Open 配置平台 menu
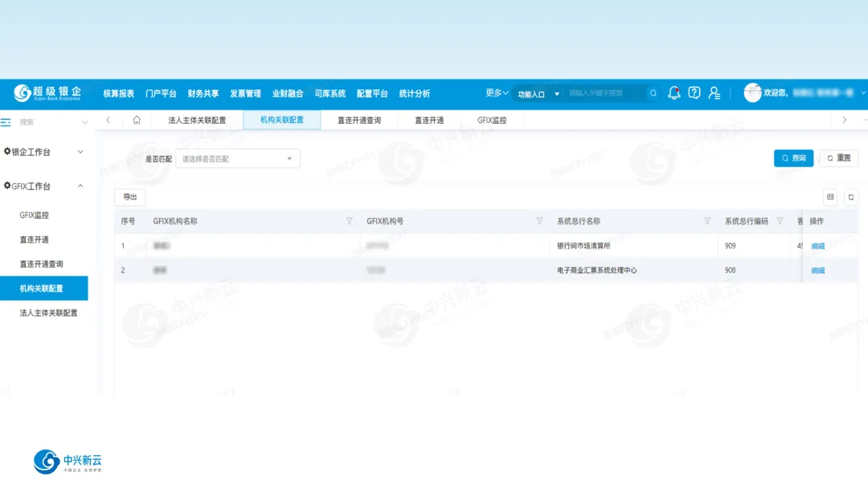This screenshot has width=868, height=488. [x=372, y=93]
